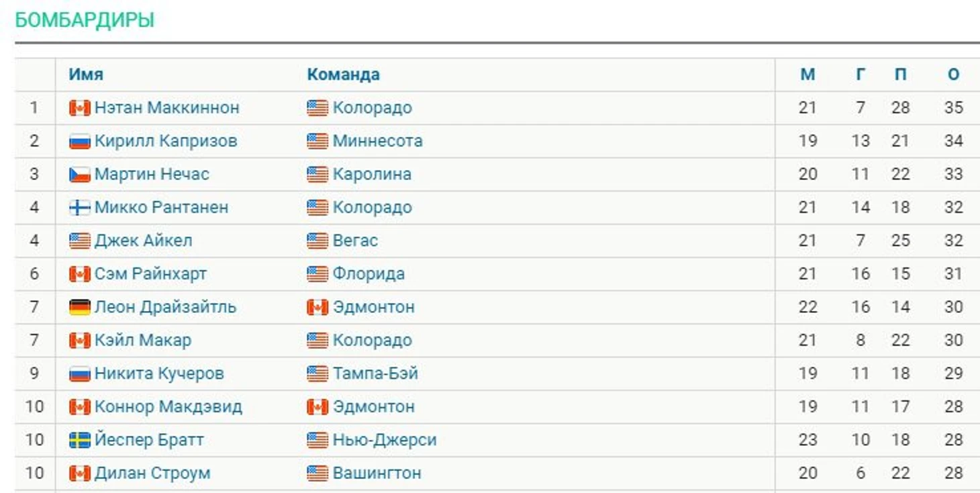980x493 pixels.
Task: Open player link Никита Кучеров
Action: [x=159, y=373]
